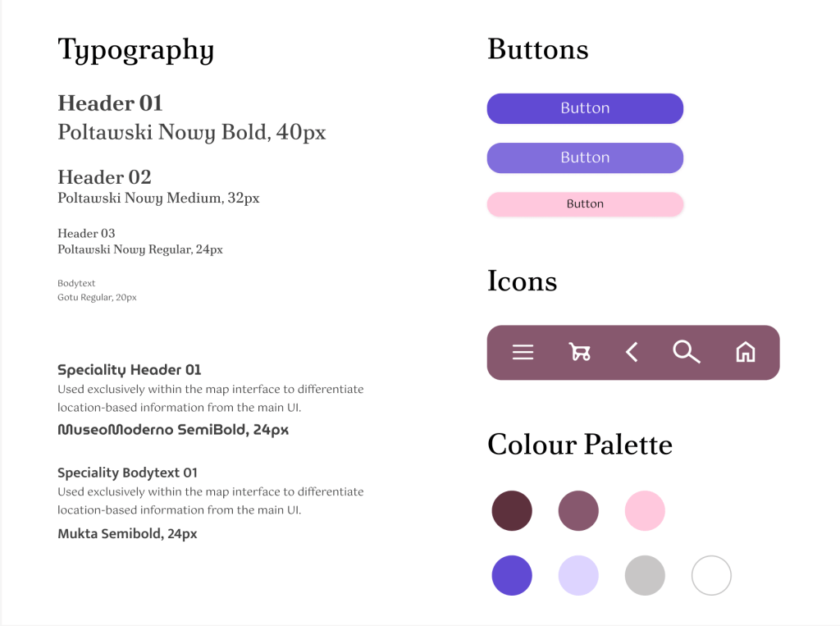Image resolution: width=840 pixels, height=626 pixels.
Task: Click the Typography heading
Action: click(135, 51)
